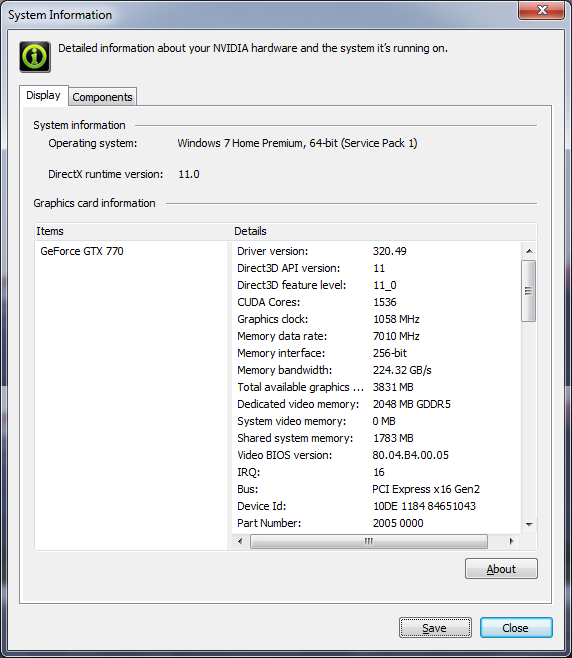
Task: Click the horizontal scrollbar thumb
Action: pyautogui.click(x=369, y=541)
